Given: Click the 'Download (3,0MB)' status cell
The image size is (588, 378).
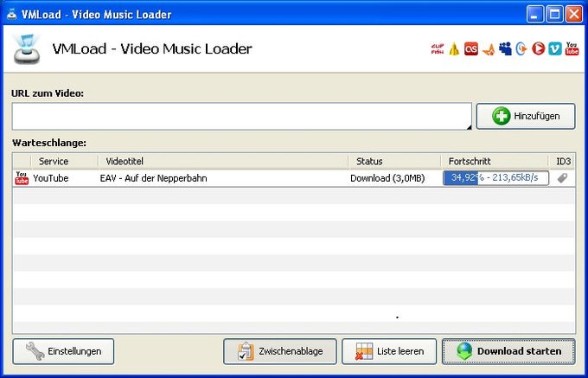Looking at the screenshot, I should (x=387, y=178).
